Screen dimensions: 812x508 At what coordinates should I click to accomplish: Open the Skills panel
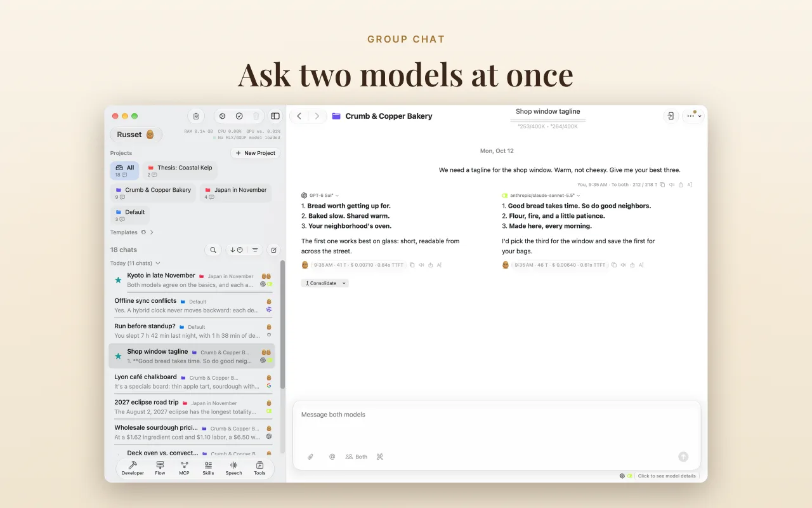[x=208, y=469]
